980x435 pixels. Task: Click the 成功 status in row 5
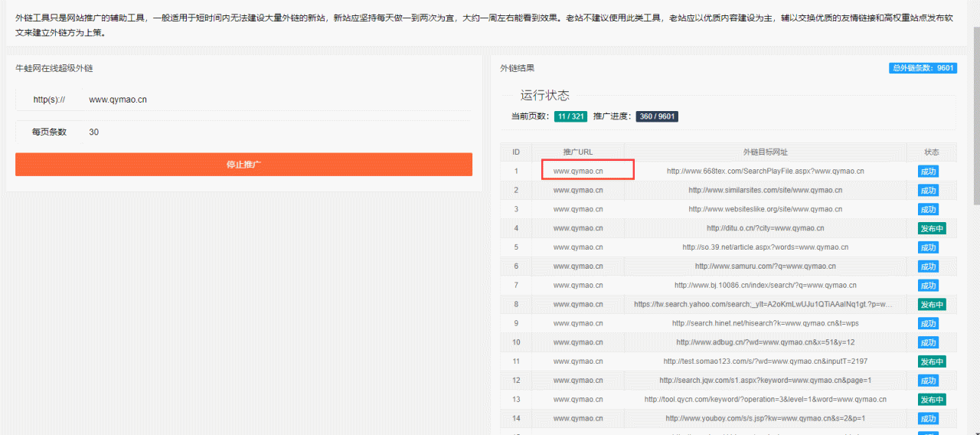[928, 247]
